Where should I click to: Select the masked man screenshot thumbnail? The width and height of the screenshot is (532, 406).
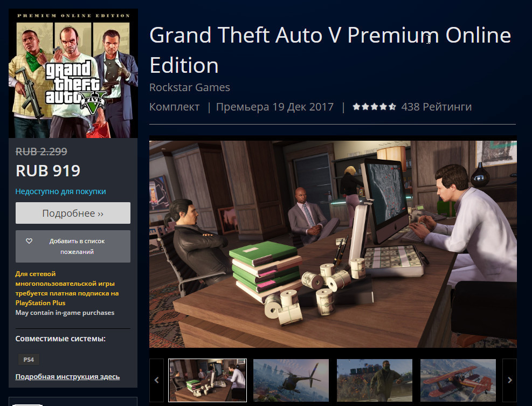[375, 380]
